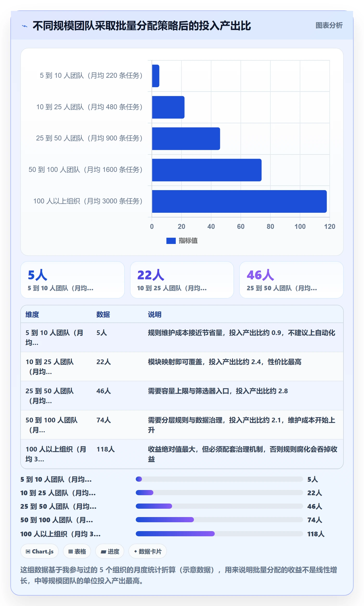
Task: Click the progress bar for the 22人 row
Action: tap(219, 493)
